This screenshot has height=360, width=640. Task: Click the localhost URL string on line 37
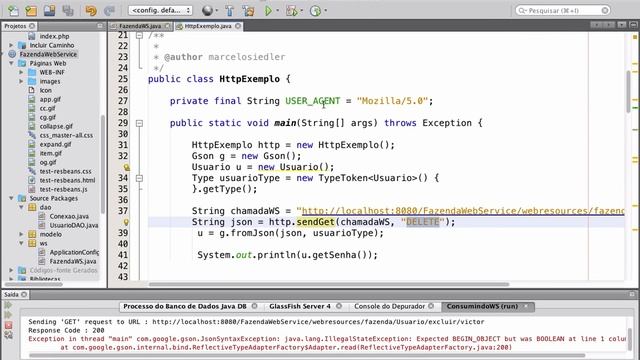(462, 211)
